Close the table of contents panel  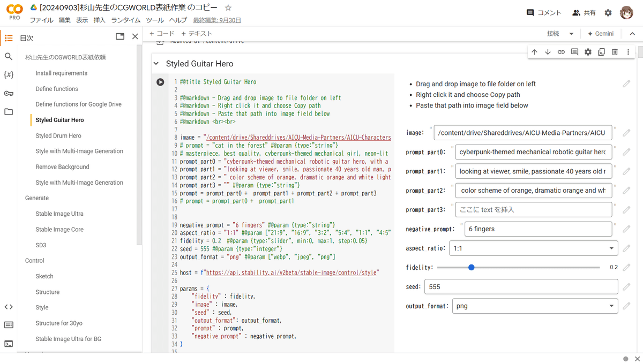click(x=135, y=36)
